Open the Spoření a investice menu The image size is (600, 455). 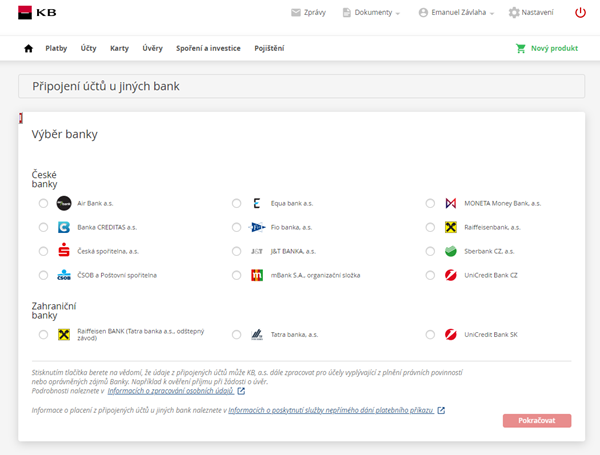tap(208, 48)
